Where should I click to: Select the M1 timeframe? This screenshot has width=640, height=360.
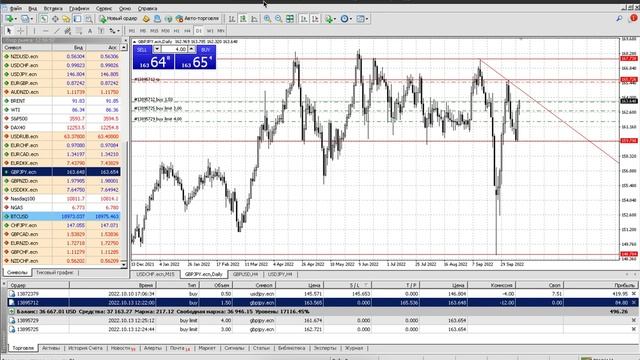pos(131,31)
